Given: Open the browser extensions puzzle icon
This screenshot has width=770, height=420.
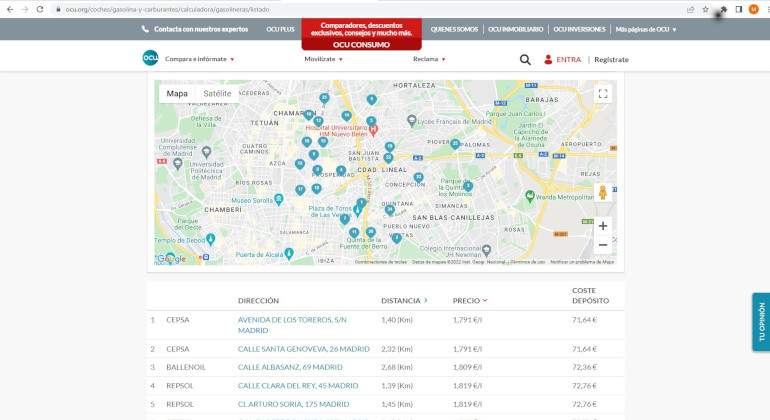Looking at the screenshot, I should coord(723,9).
